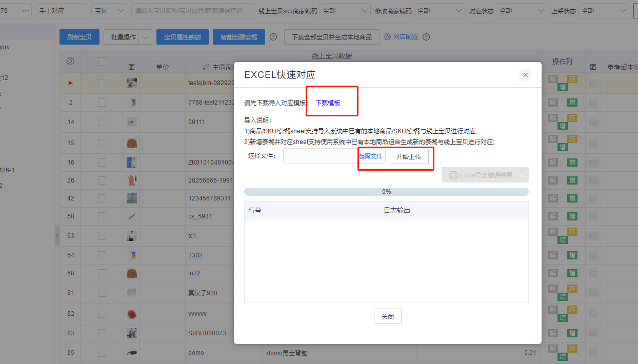Click the ellipsis icon in the top-left field
Viewport: 638px width, 364px height.
[26, 10]
